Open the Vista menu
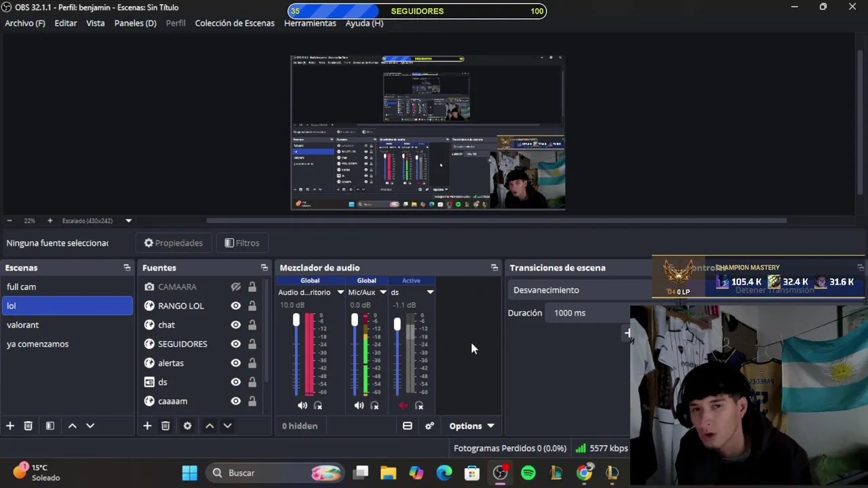 pos(96,23)
